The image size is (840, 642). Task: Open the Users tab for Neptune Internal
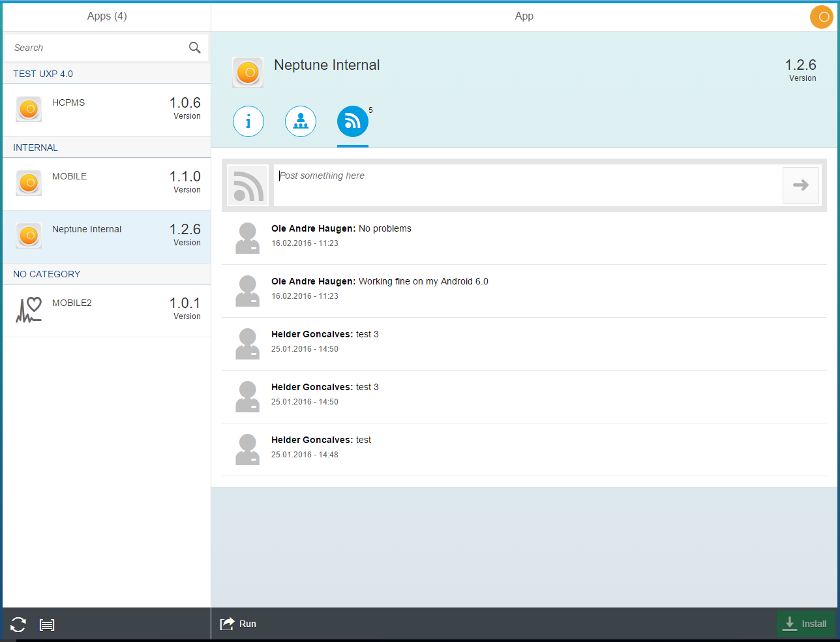(301, 121)
